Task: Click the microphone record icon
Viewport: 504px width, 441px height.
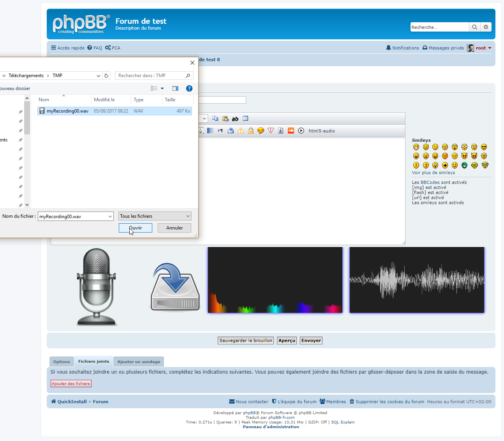Action: [96, 286]
